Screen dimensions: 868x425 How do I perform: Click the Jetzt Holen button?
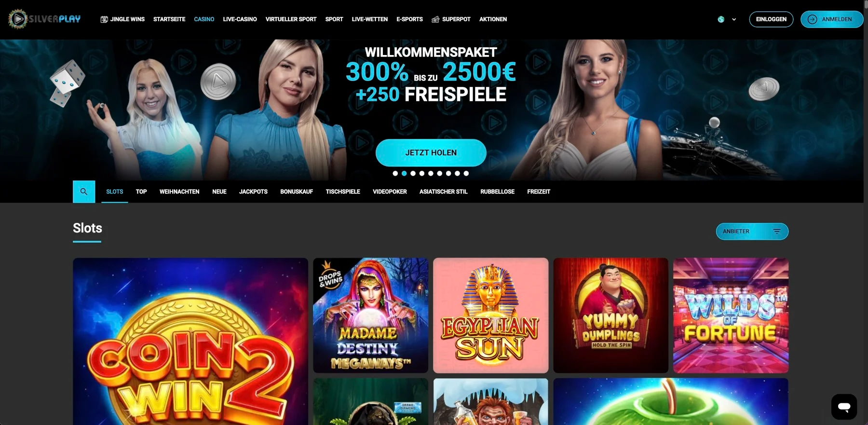431,152
